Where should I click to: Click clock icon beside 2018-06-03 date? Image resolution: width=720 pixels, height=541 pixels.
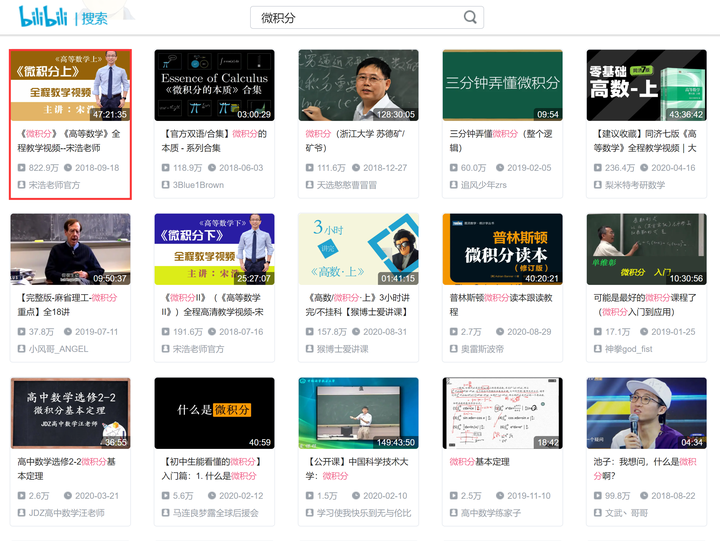[212, 168]
